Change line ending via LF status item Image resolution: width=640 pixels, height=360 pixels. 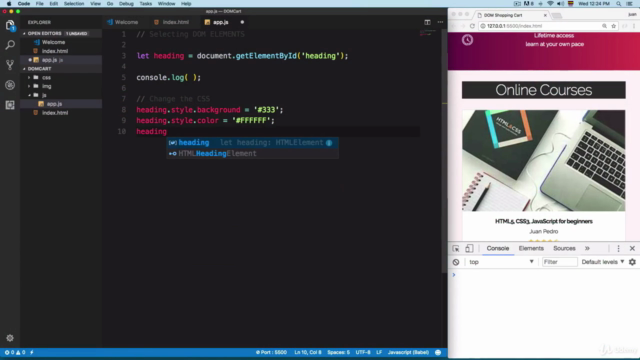379,352
